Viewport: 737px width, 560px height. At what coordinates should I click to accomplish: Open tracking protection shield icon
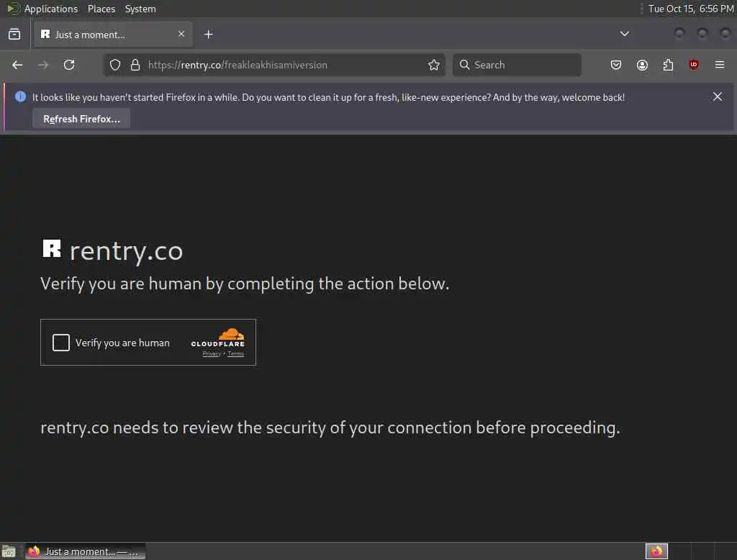click(x=115, y=65)
